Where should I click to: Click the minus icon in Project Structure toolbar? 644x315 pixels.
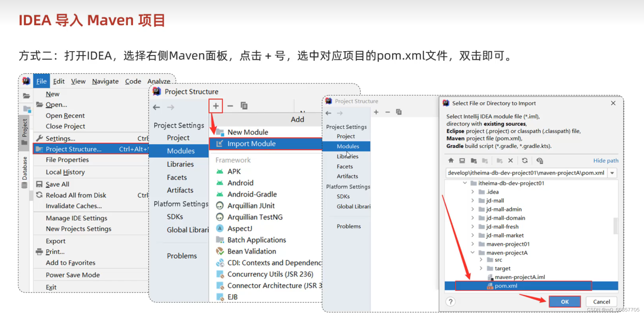tap(230, 106)
